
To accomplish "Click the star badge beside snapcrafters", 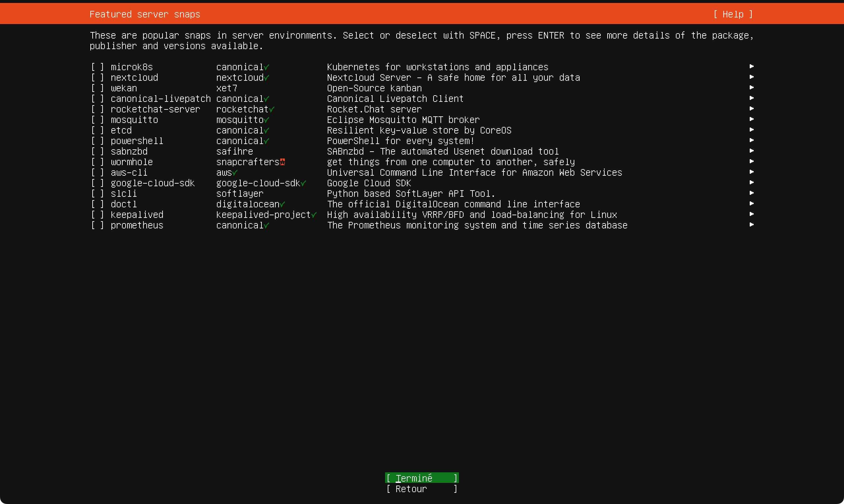I will [283, 162].
